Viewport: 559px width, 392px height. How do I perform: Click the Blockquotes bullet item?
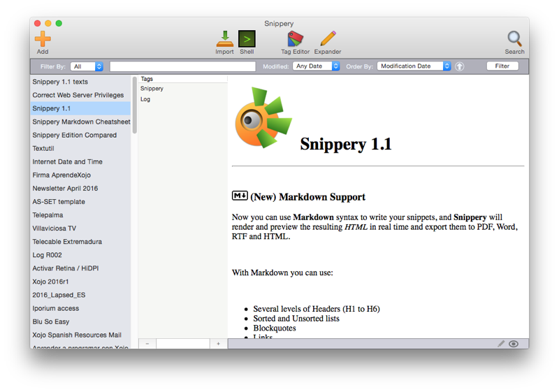(275, 328)
